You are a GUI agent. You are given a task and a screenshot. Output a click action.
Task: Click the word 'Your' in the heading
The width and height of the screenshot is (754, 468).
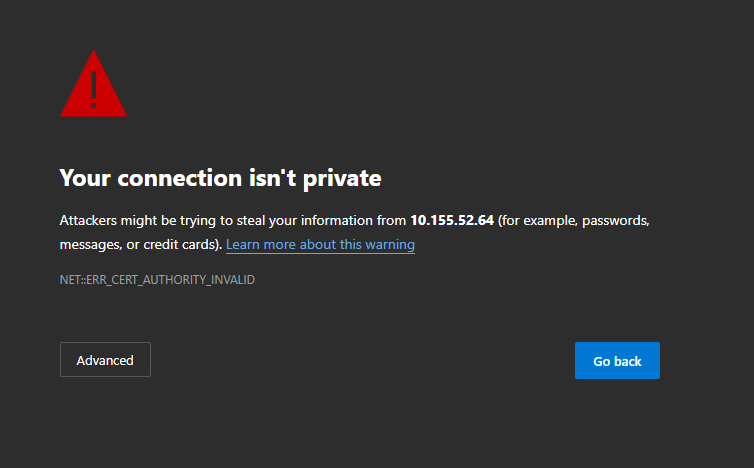(85, 179)
